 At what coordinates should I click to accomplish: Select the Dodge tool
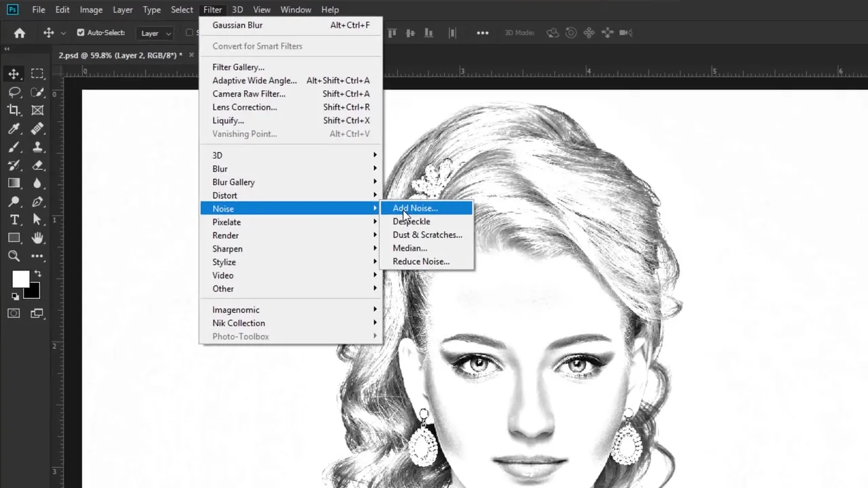coord(14,201)
